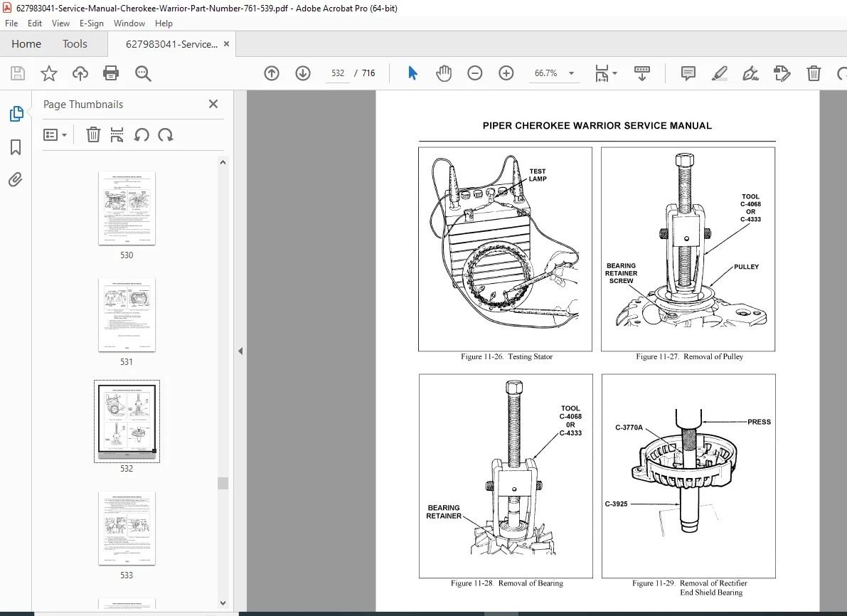Open the Bookmarks sidebar panel

16,147
